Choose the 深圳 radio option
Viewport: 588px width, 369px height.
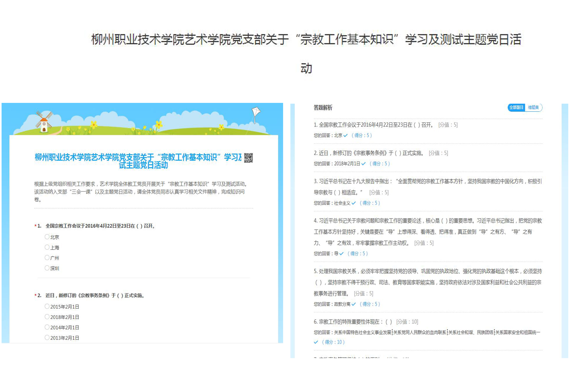click(47, 268)
